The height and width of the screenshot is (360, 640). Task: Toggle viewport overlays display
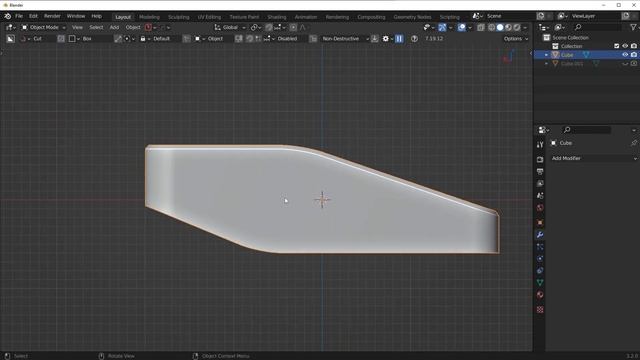point(462,27)
